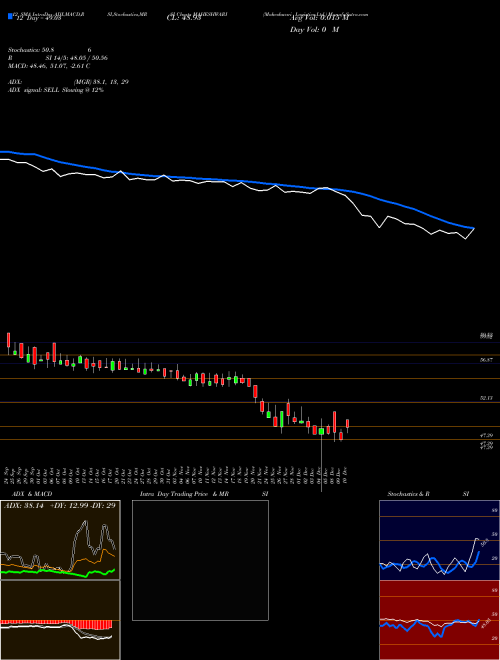Image resolution: width=500 pixels, height=660 pixels.
Task: Click the 'Avg Vol: 0.015 M' label
Action: click(x=319, y=18)
